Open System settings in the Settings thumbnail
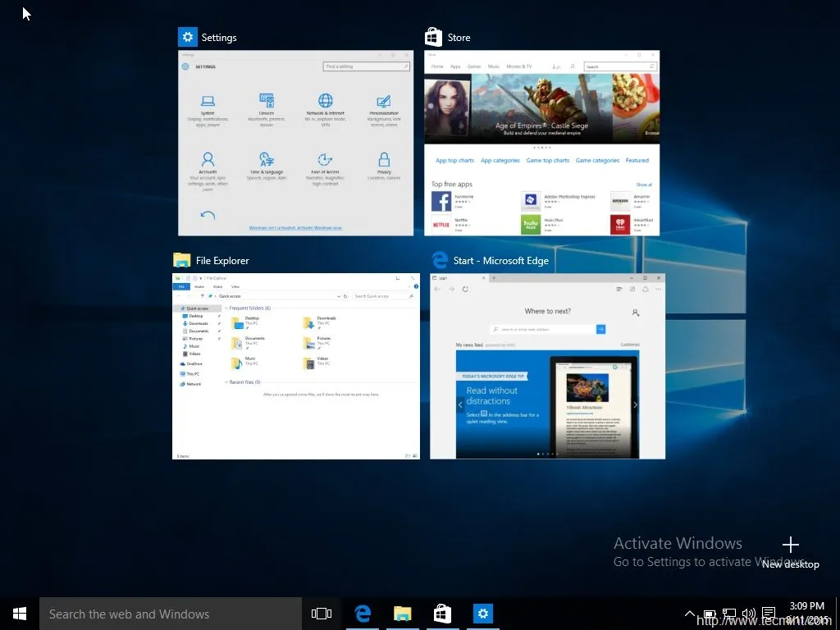Screen dimensions: 840x630 tap(208, 101)
